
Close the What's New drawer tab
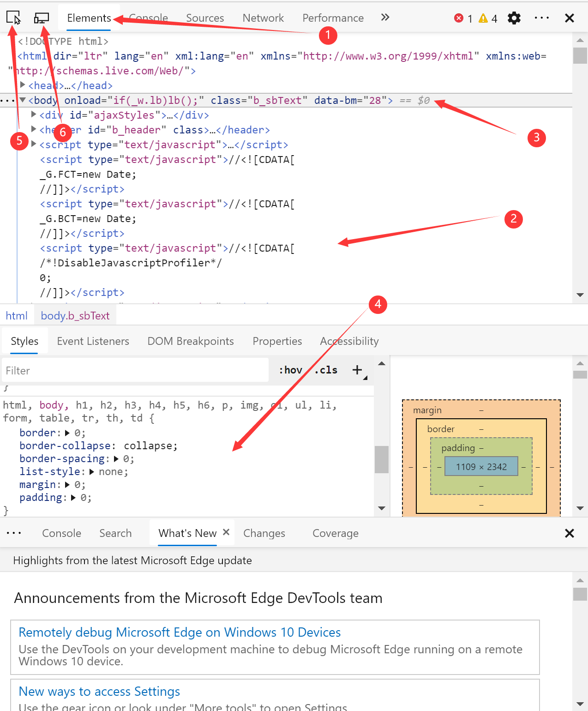click(x=226, y=532)
